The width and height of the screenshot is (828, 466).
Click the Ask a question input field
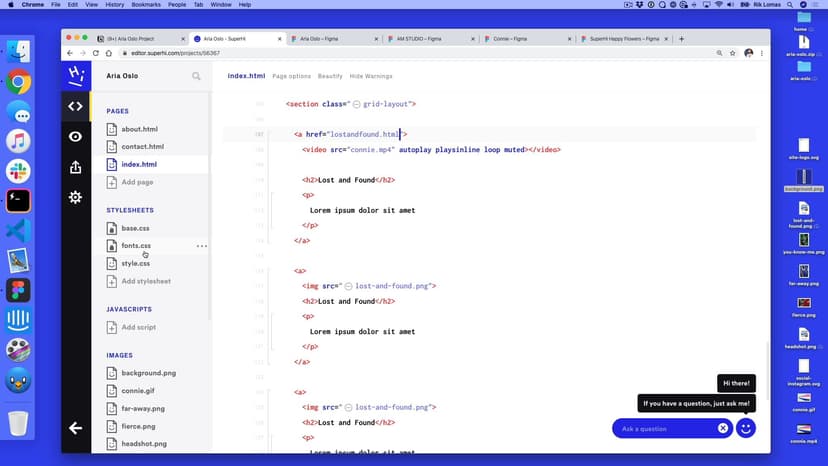coord(665,428)
